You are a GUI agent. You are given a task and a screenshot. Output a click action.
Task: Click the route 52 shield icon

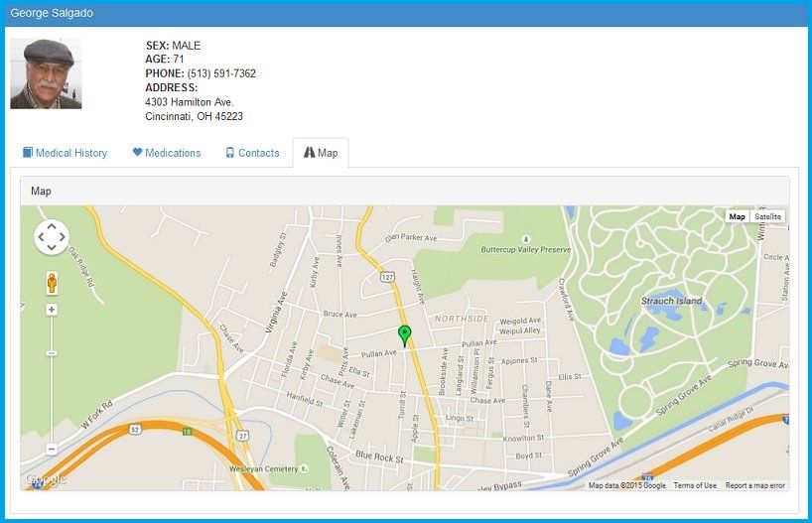click(x=135, y=430)
